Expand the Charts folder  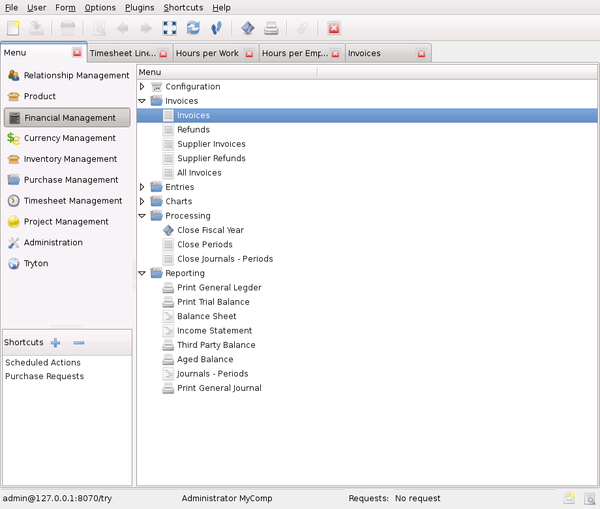point(142,201)
